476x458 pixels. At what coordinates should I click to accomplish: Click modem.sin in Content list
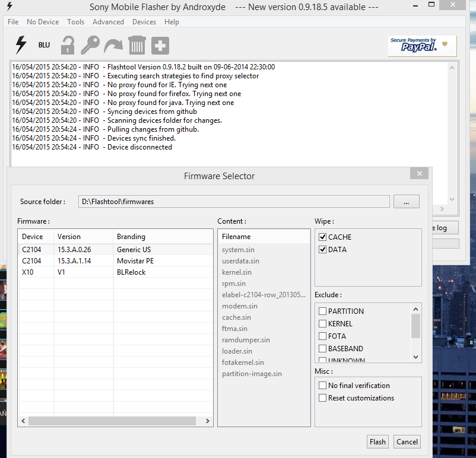click(x=240, y=306)
